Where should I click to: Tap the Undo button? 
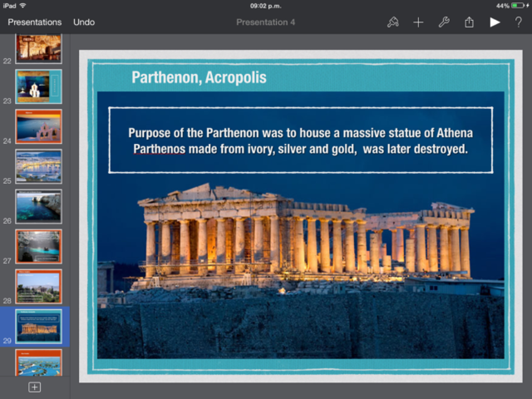84,22
